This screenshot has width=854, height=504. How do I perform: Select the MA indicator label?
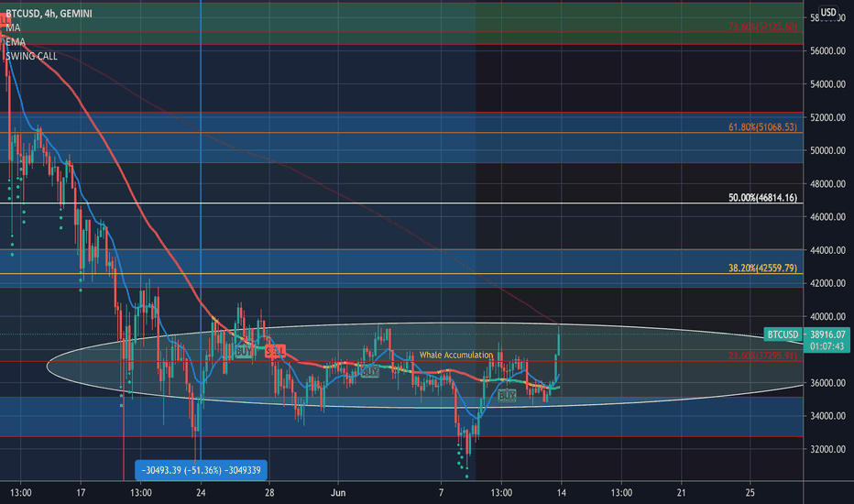(13, 27)
